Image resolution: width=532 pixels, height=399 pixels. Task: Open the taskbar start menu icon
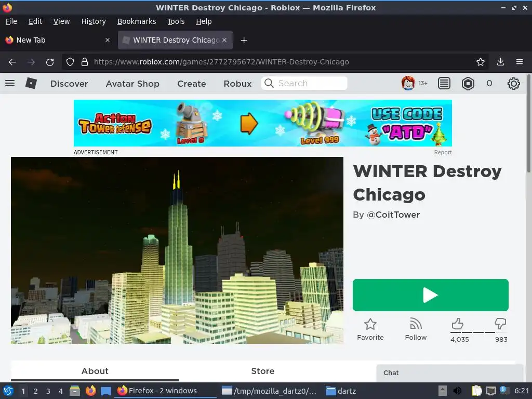tap(8, 391)
